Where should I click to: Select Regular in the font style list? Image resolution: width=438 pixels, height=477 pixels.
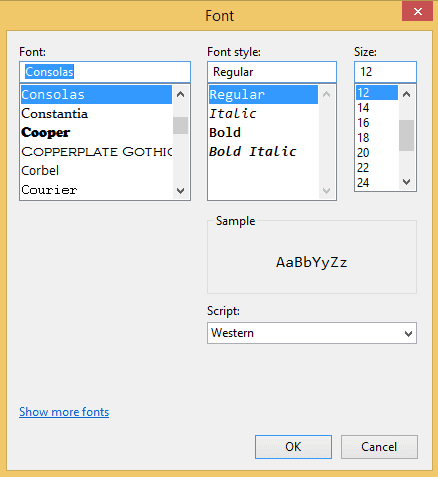[263, 95]
